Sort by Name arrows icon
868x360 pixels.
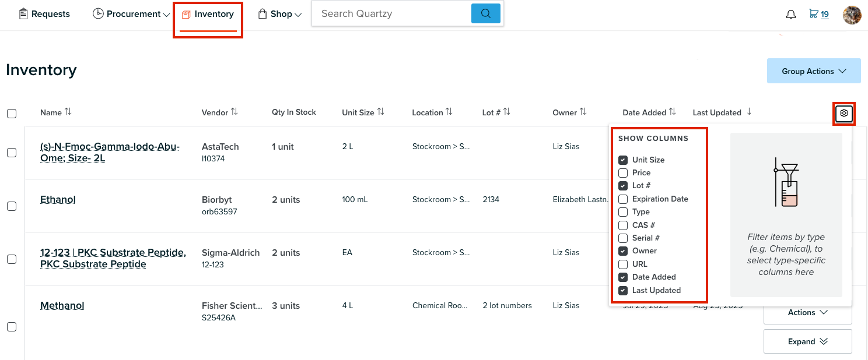click(68, 112)
